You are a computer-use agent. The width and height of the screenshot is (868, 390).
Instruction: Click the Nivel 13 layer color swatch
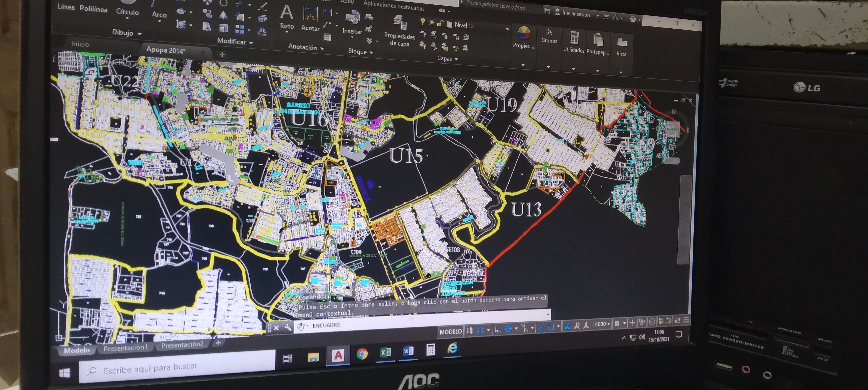tap(449, 25)
